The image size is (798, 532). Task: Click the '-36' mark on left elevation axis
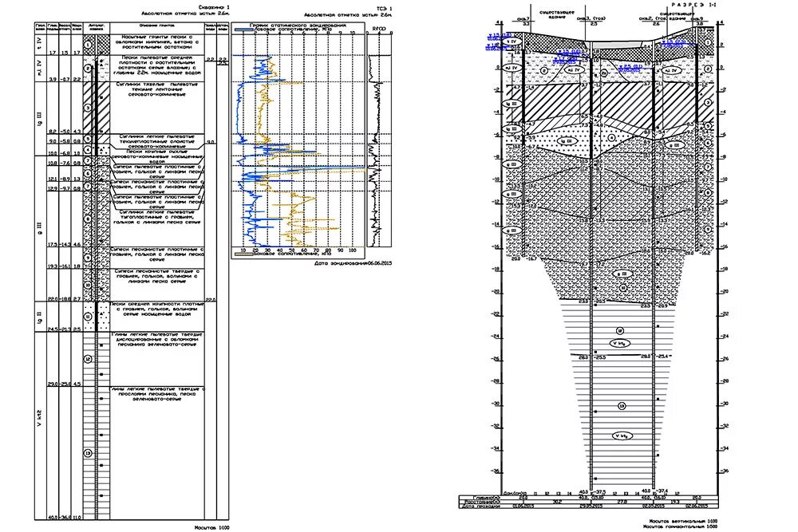(494, 471)
